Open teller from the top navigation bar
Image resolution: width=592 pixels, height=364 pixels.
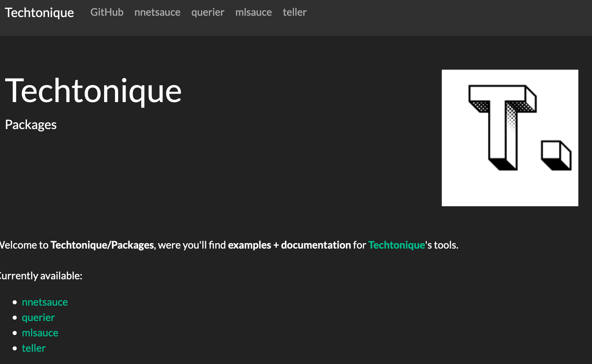tap(294, 13)
